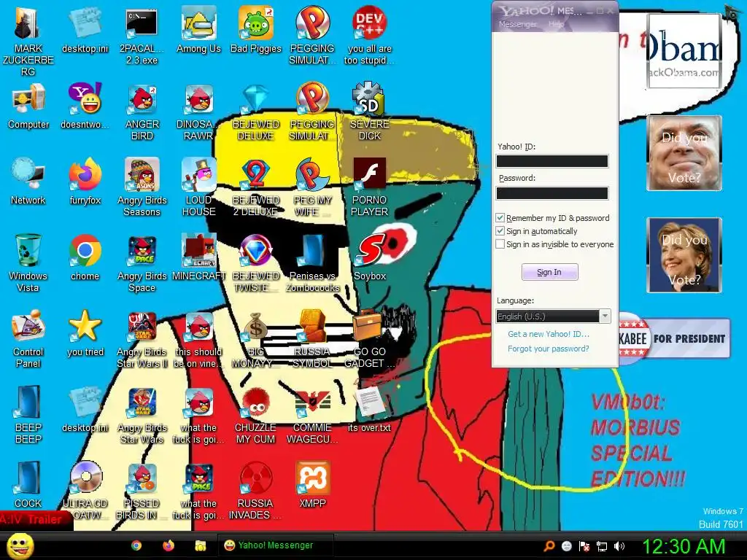
Task: Select the doesntwo... Yahoo desktop icon
Action: (x=85, y=106)
